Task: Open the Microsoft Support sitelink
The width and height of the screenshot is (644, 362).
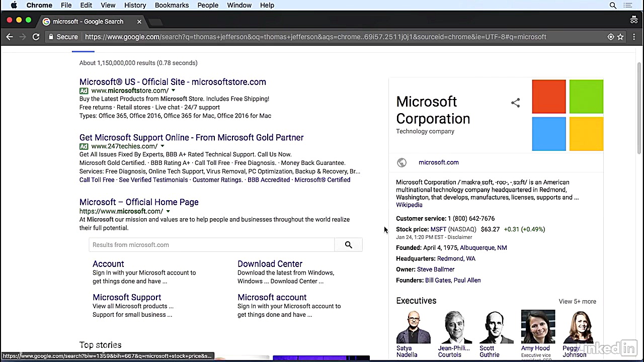Action: [127, 298]
